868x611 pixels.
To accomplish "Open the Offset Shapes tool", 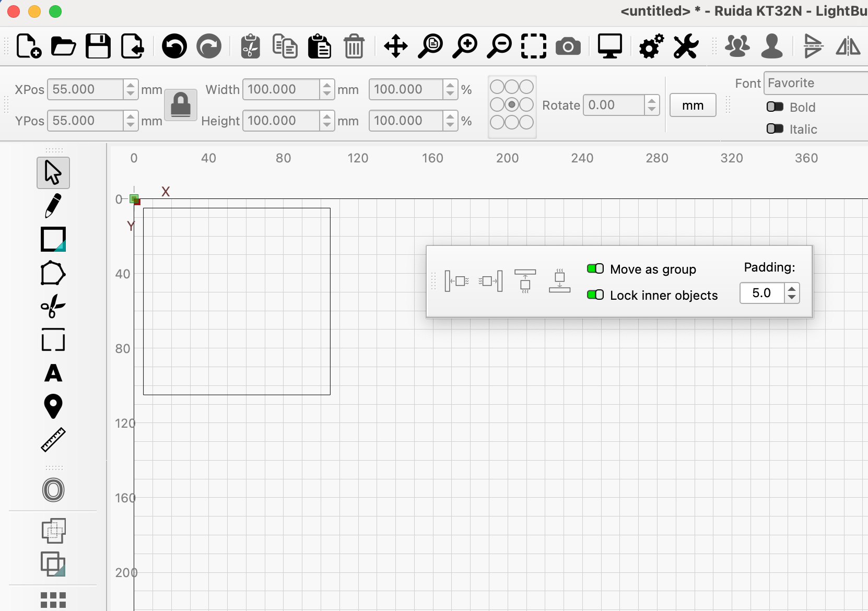I will click(53, 490).
